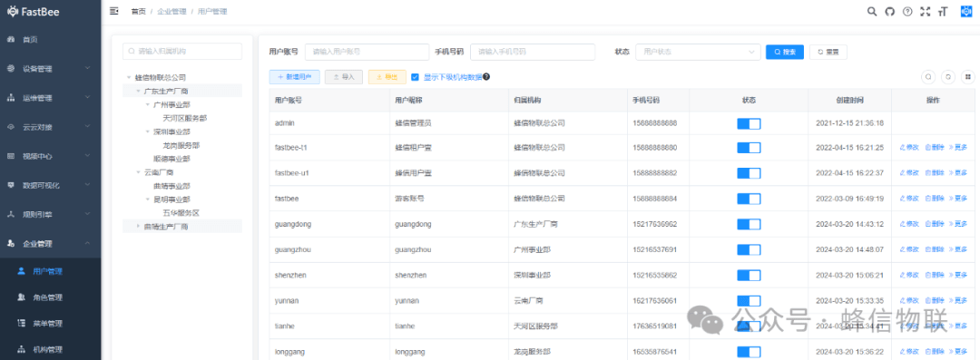Click the yellow 导出 export button
Viewport: 980px width, 360px height.
click(387, 77)
